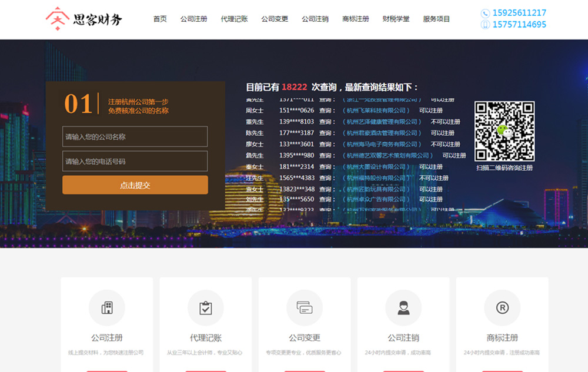Click the 公司变更 cards icon
The height and width of the screenshot is (372, 588).
305,308
